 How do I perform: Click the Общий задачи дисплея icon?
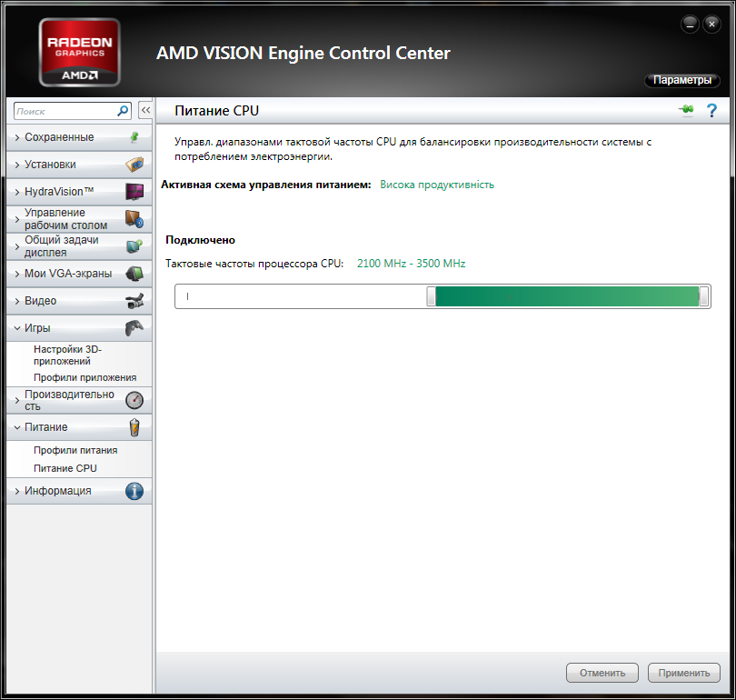[134, 246]
